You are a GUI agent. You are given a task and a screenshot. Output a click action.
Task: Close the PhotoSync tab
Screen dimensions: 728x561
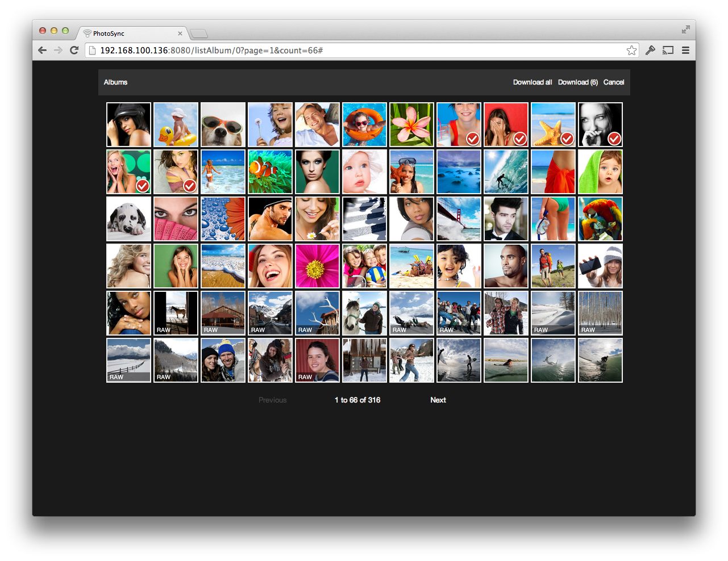(180, 34)
